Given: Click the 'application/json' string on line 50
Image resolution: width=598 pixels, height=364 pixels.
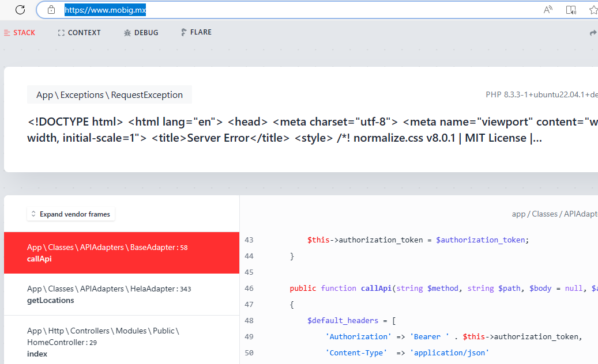Looking at the screenshot, I should pyautogui.click(x=449, y=353).
